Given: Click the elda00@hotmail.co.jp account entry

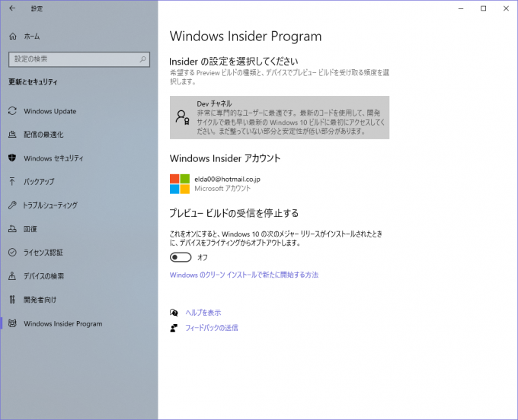Looking at the screenshot, I should click(x=215, y=184).
